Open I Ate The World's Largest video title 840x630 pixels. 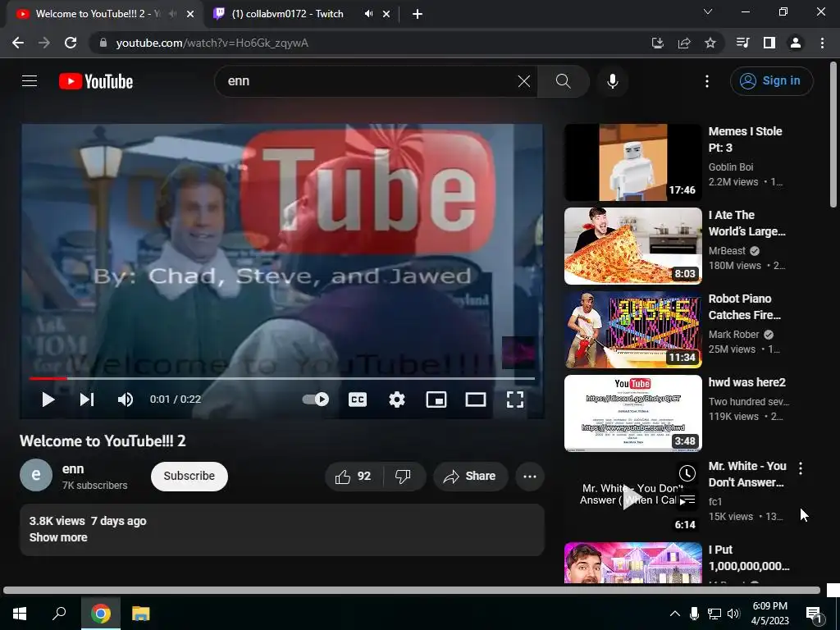746,223
